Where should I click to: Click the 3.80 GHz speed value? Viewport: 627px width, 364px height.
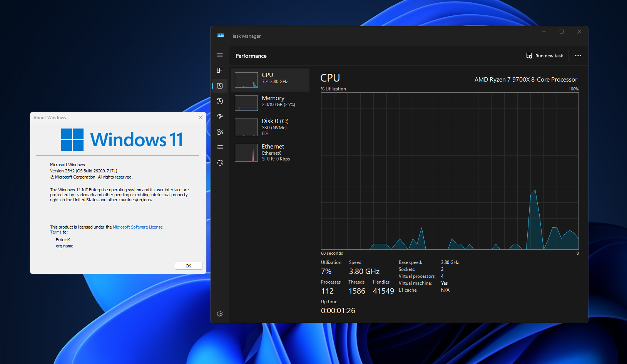[x=364, y=271]
